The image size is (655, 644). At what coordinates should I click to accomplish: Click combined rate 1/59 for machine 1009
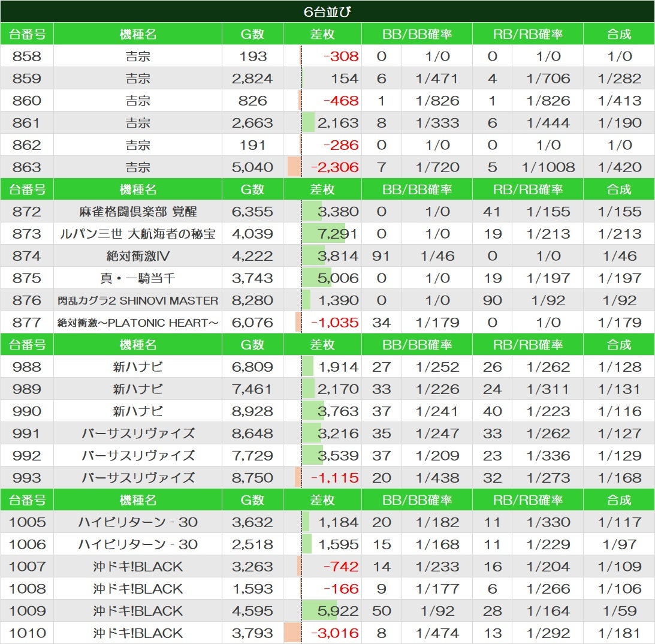tap(619, 611)
